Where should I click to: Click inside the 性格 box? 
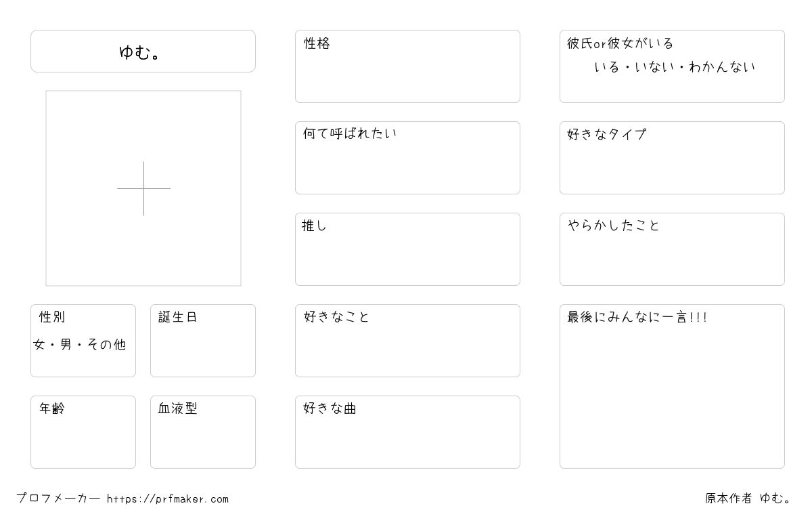point(407,66)
